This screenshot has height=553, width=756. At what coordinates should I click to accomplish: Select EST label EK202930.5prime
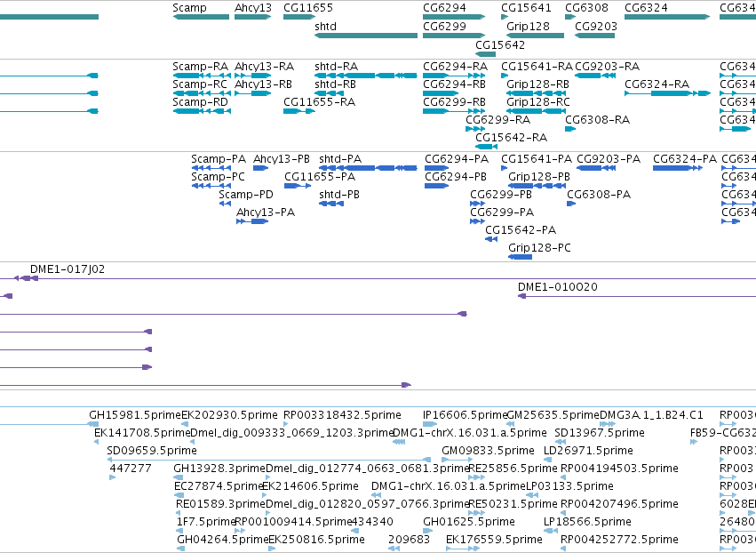pyautogui.click(x=229, y=415)
